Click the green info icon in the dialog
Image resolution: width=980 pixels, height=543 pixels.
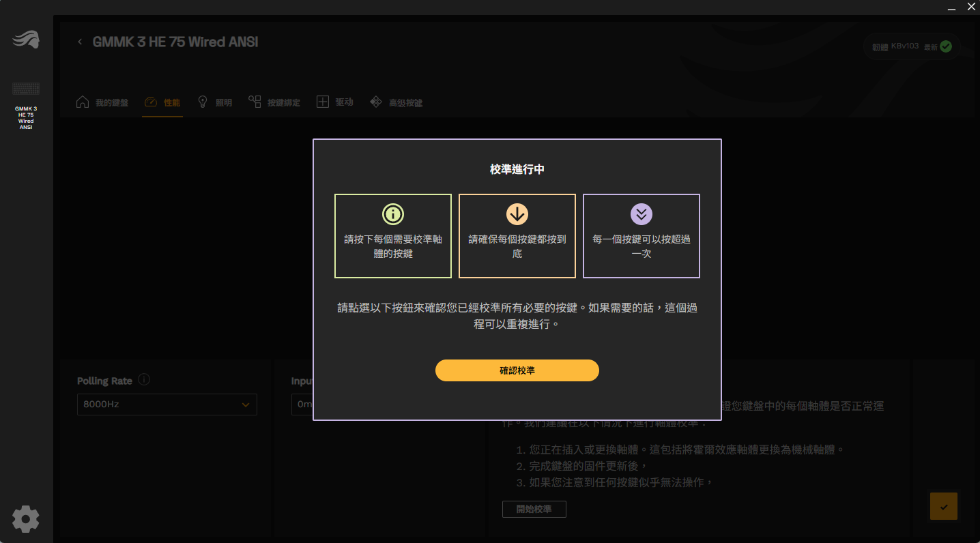pyautogui.click(x=393, y=214)
